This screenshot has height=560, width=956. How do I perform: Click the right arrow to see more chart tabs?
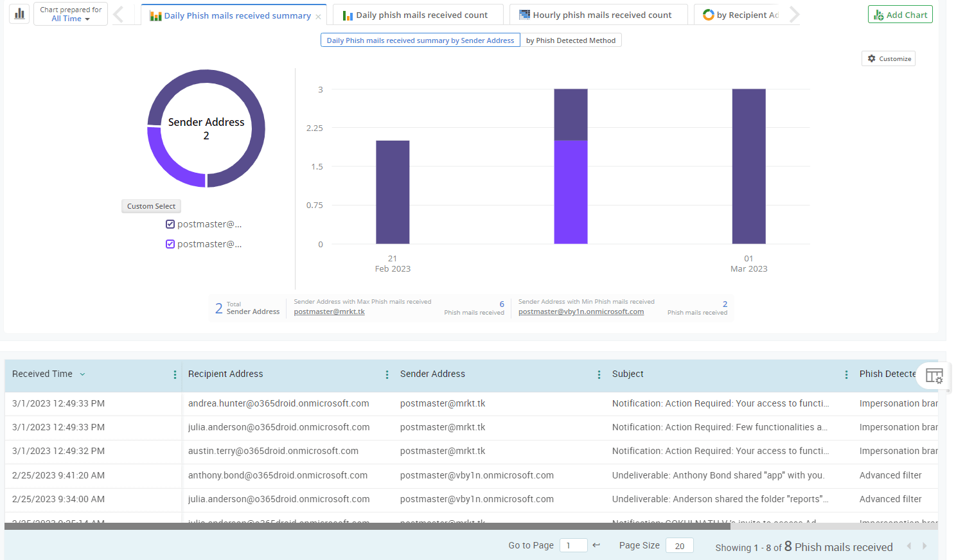coord(795,13)
